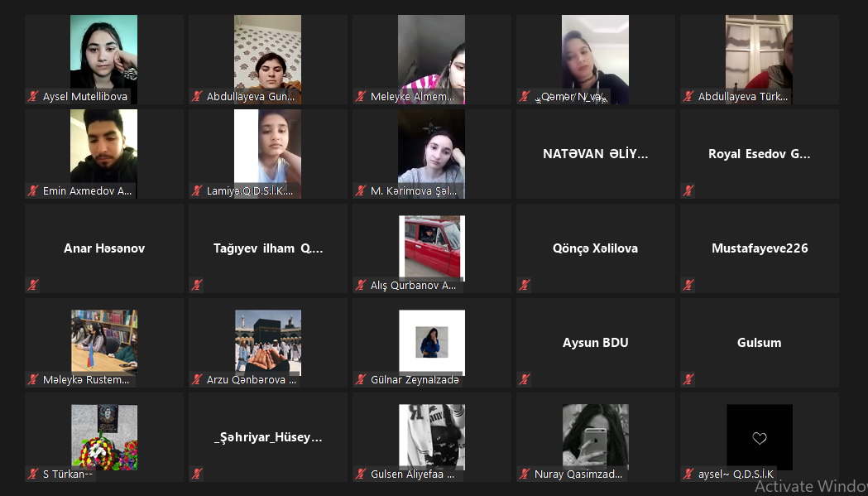Click muted mic icon on Aysel Mutellibova's tile

[x=32, y=96]
